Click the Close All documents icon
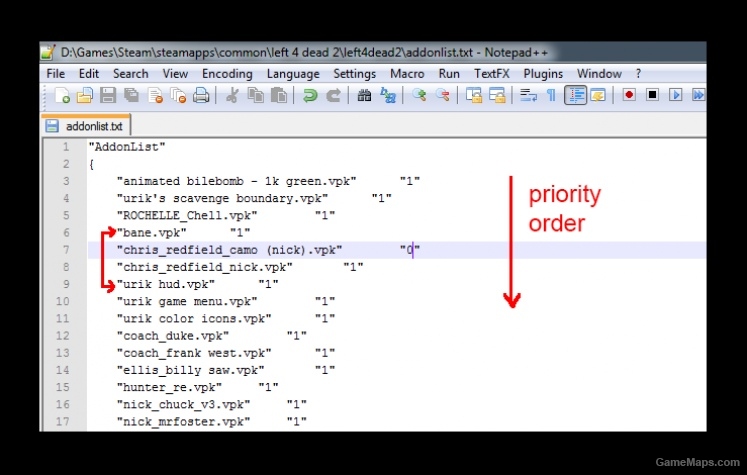 pos(178,95)
